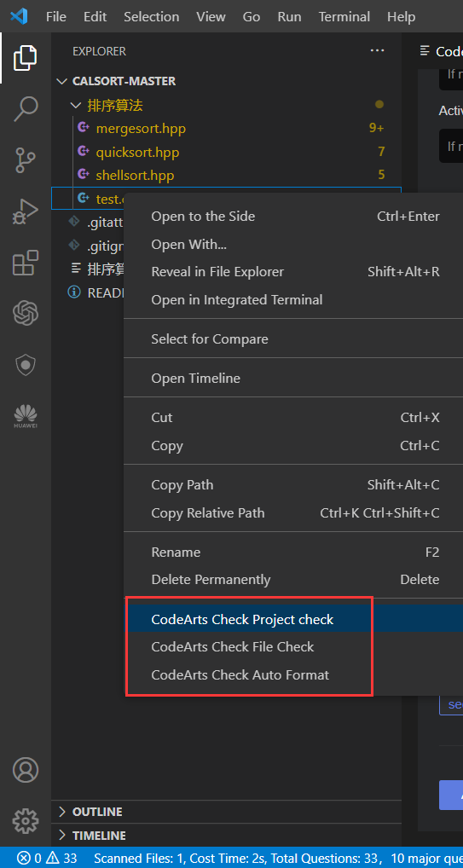Viewport: 463px width, 868px height.
Task: Open the Manage gear icon
Action: (26, 821)
